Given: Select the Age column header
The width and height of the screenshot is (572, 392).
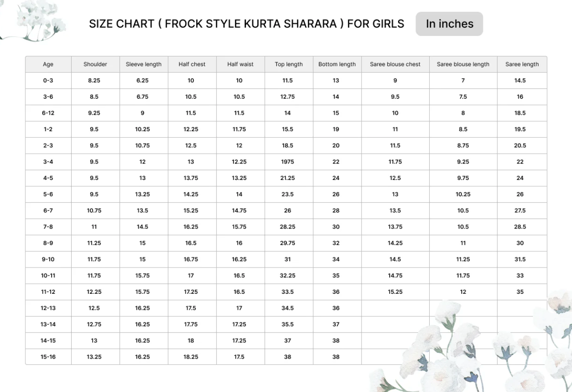Looking at the screenshot, I should click(x=48, y=64).
